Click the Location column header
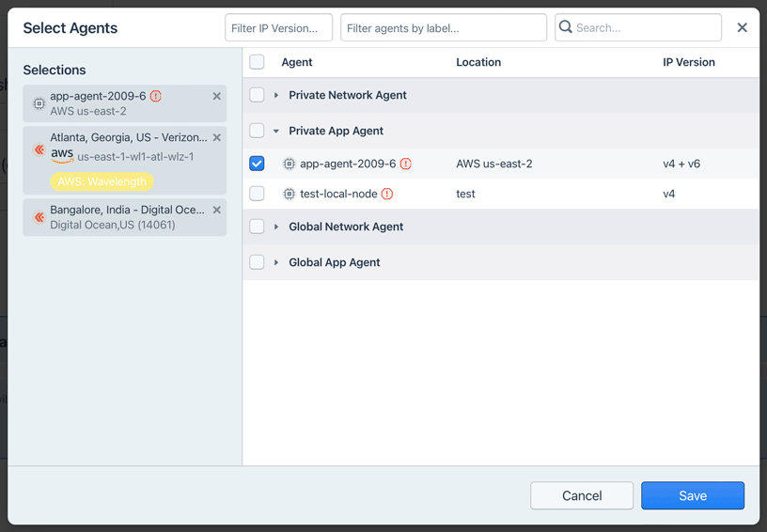The width and height of the screenshot is (767, 532). coord(478,62)
